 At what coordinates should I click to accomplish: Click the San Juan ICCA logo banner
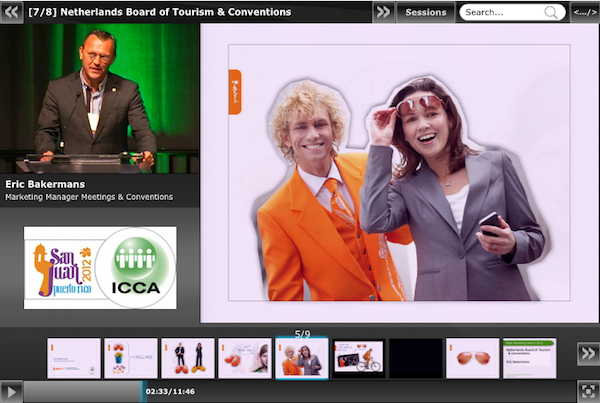[100, 268]
